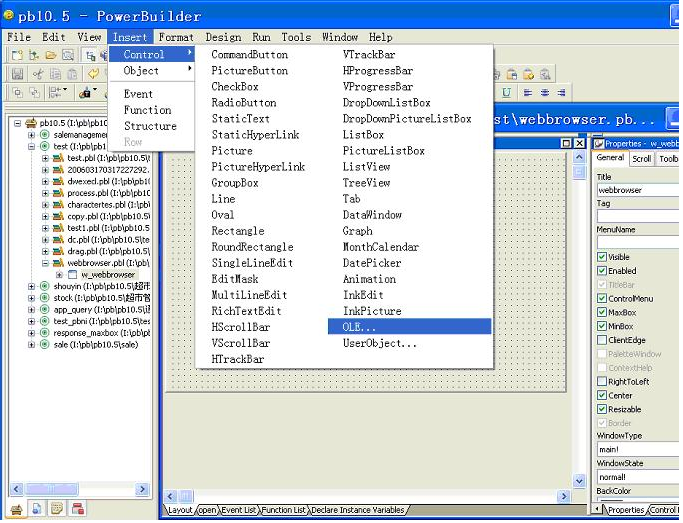Image resolution: width=683 pixels, height=523 pixels.
Task: Open the Declare Instance Variables tab
Action: click(358, 510)
